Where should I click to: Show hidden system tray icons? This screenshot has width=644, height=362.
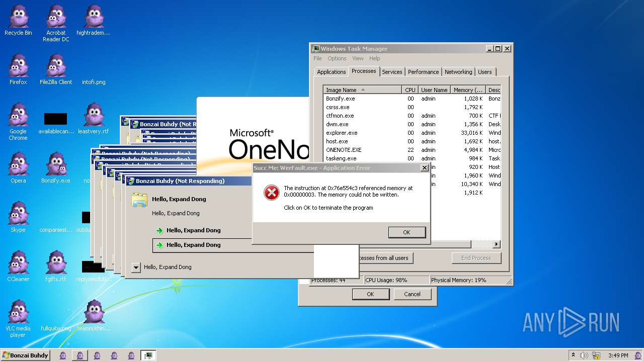click(573, 355)
